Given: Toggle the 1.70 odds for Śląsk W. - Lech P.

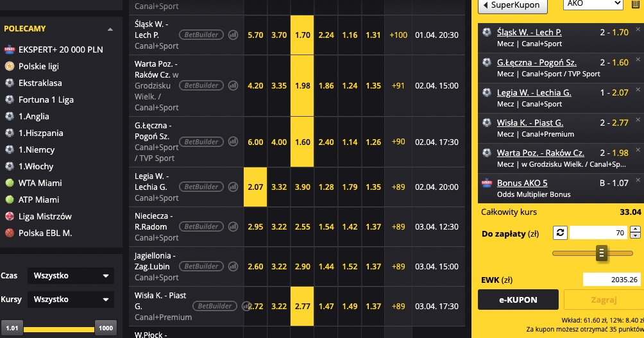Looking at the screenshot, I should pyautogui.click(x=302, y=35).
